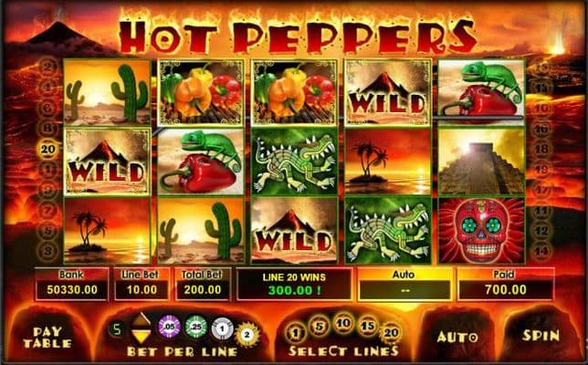
Task: Increase bet with the up arrow
Action: 141,318
